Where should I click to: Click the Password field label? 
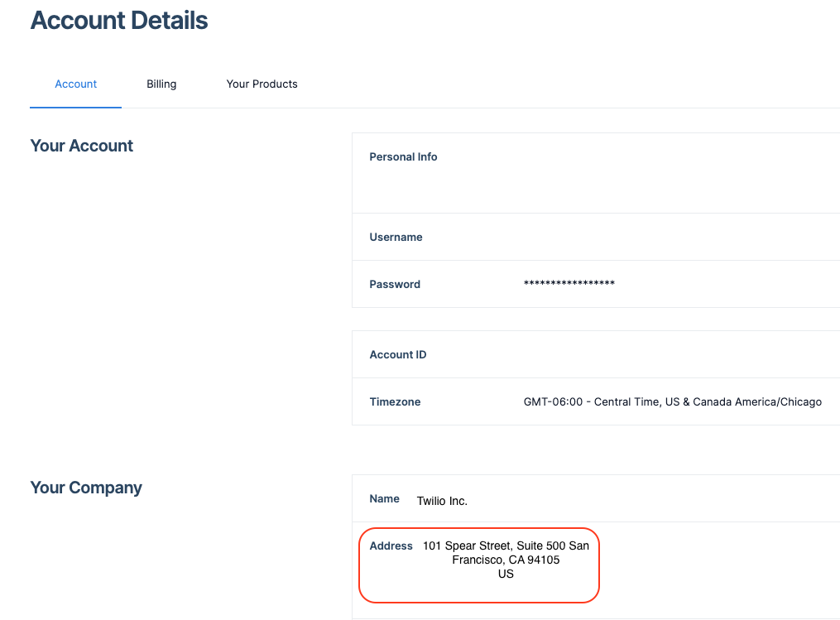coord(395,285)
